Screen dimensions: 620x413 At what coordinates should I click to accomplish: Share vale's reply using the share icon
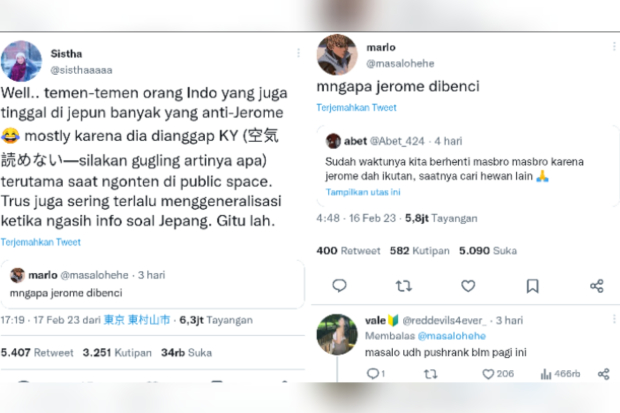pos(603,373)
